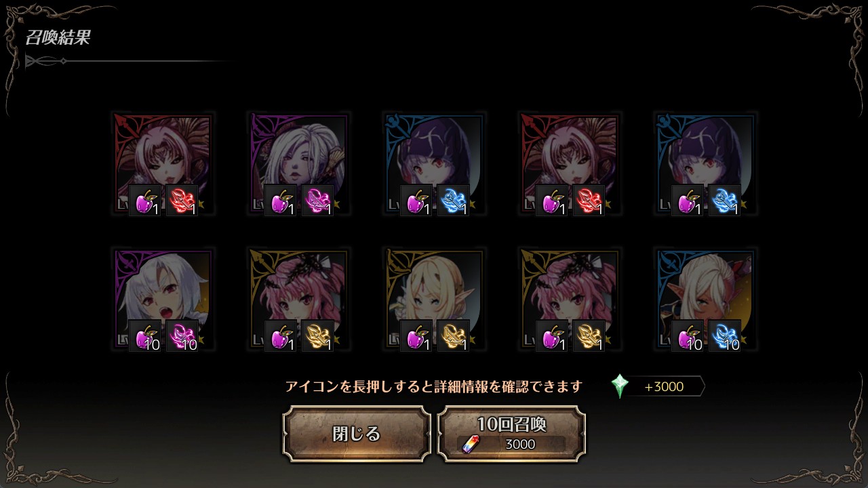Click the magenta crystal icon on fan-holding character

pyautogui.click(x=317, y=200)
